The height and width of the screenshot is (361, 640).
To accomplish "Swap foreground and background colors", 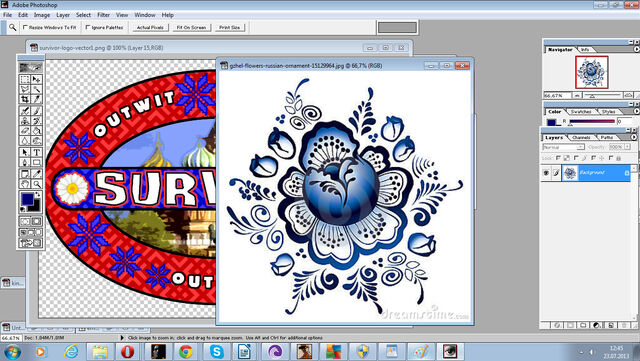I will pos(38,195).
